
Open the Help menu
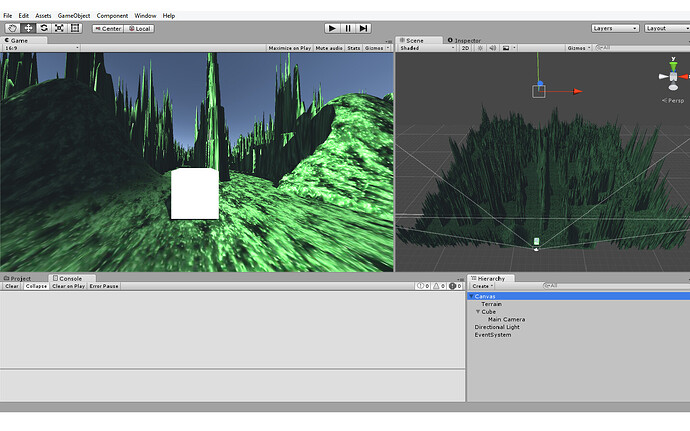pyautogui.click(x=169, y=15)
